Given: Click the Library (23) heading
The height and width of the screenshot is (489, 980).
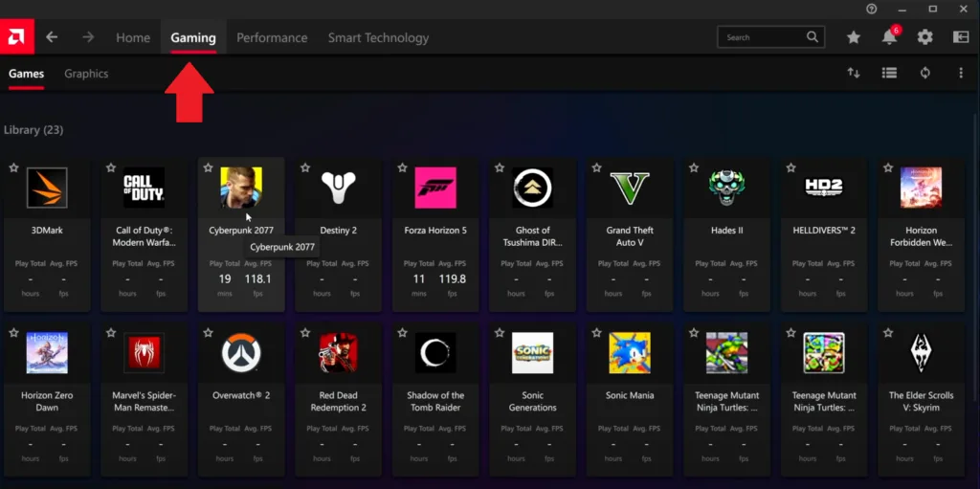Looking at the screenshot, I should tap(33, 130).
